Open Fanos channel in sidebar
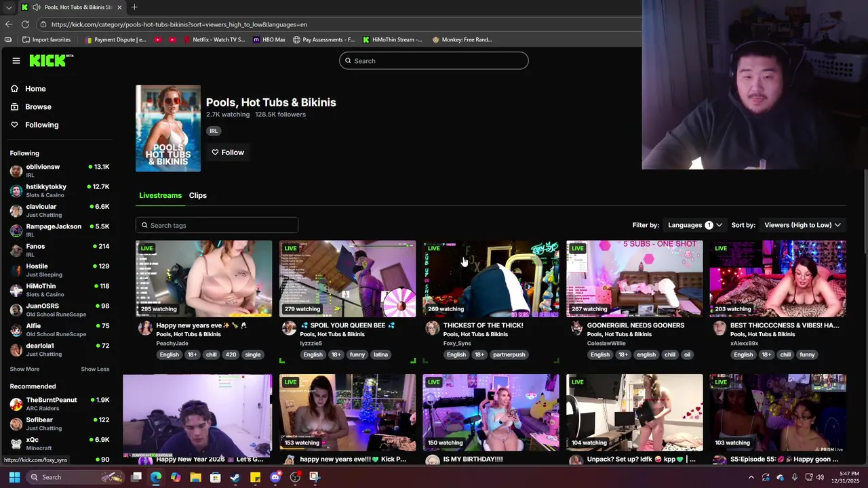The image size is (868, 488). [60, 250]
